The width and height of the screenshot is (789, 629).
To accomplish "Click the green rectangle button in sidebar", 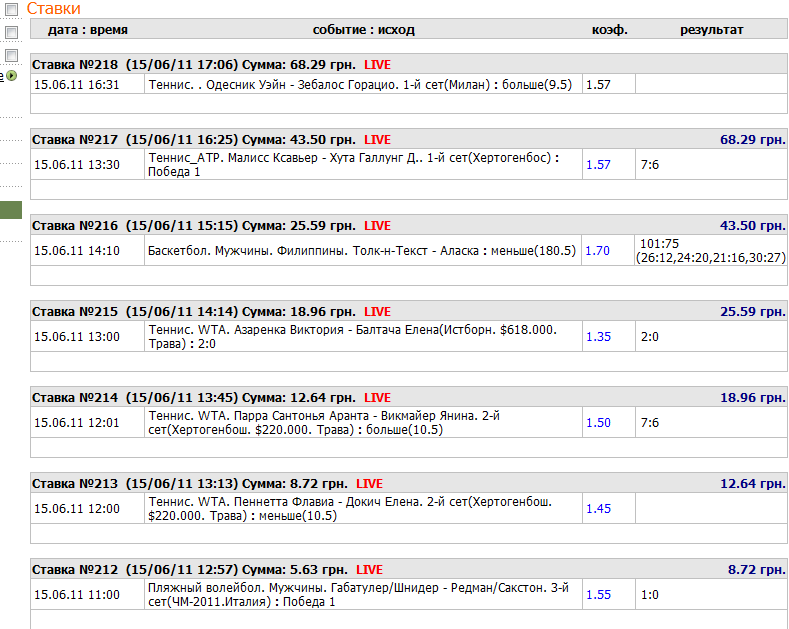I will tap(11, 210).
